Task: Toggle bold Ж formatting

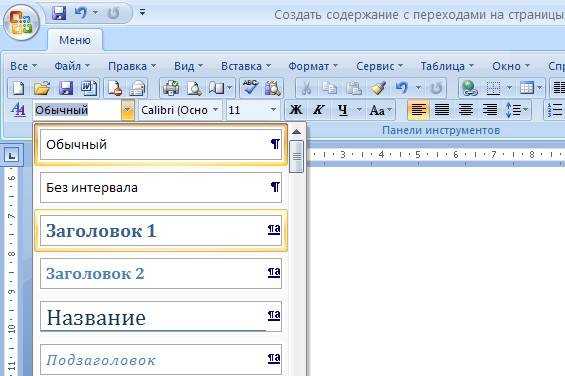Action: pyautogui.click(x=296, y=110)
